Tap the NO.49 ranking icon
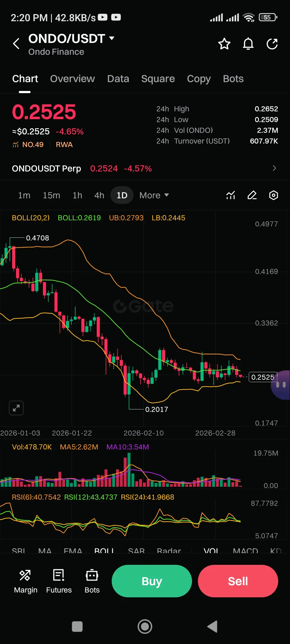290x644 pixels. [x=16, y=145]
